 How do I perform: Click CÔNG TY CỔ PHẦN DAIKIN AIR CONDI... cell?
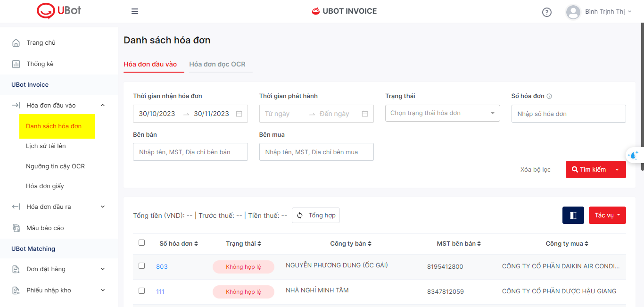561,266
